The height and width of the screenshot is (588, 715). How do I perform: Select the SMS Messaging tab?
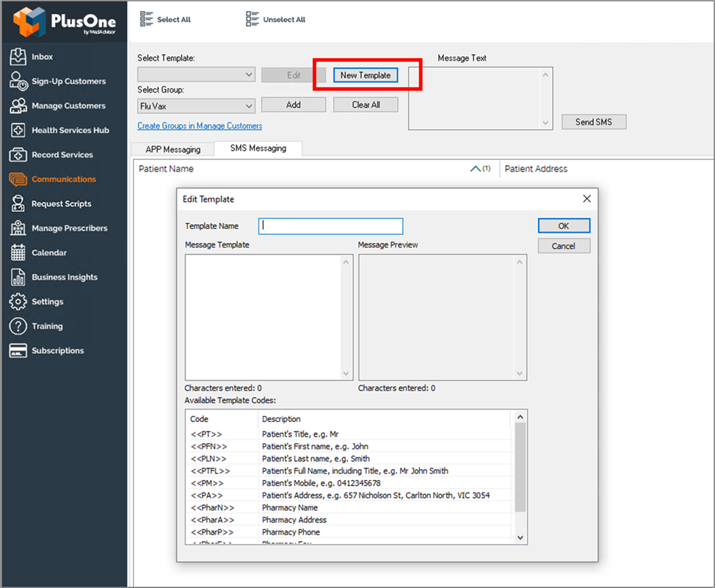(x=258, y=148)
